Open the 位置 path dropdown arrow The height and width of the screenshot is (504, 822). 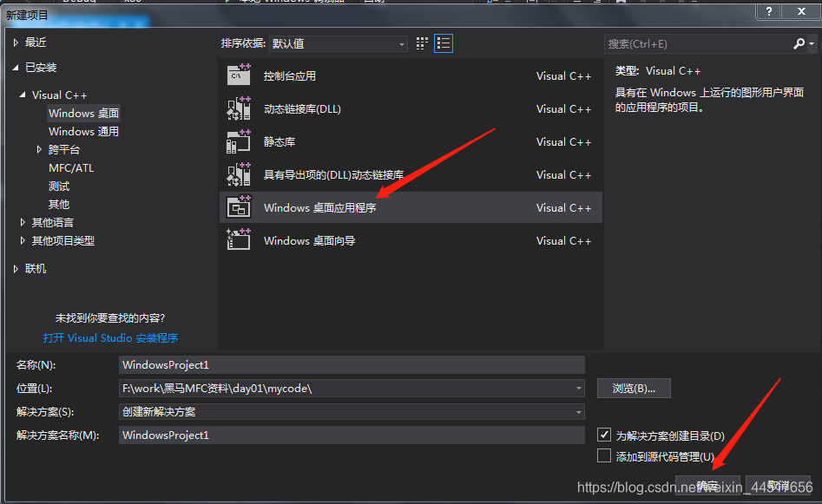[579, 389]
